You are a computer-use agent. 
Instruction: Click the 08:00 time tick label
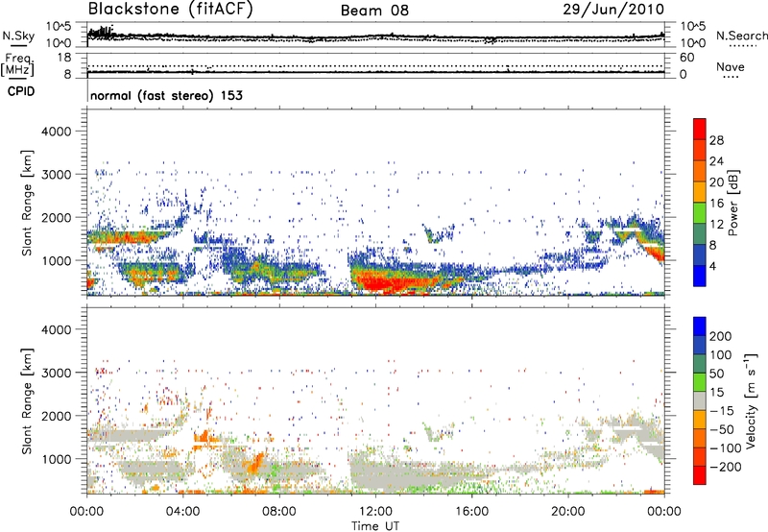coord(278,512)
